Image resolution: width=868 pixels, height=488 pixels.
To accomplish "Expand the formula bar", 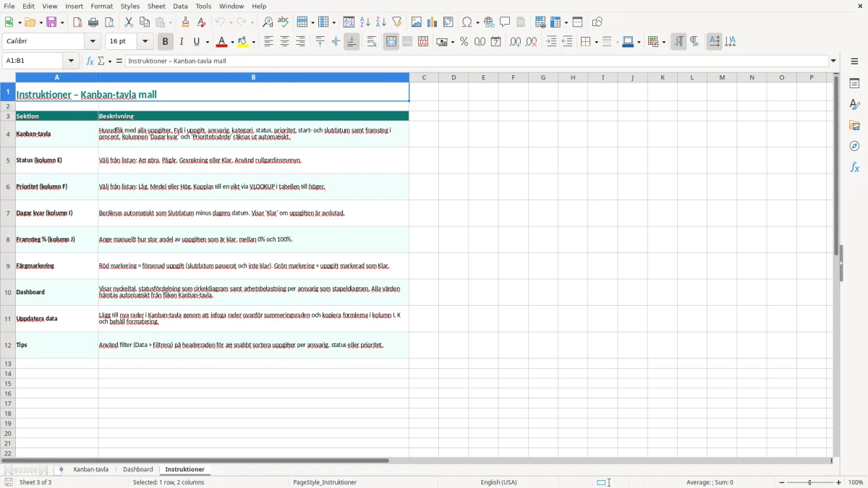I will coord(833,61).
